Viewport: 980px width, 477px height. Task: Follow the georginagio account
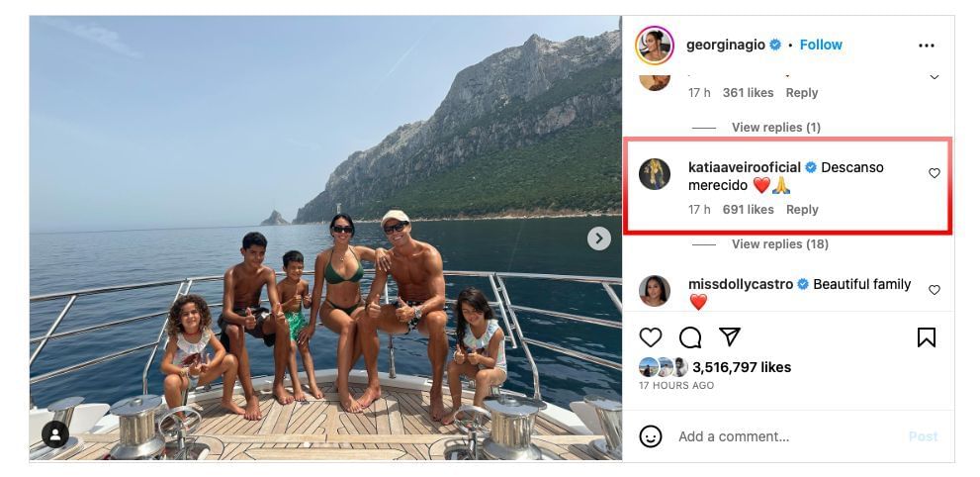click(x=821, y=45)
